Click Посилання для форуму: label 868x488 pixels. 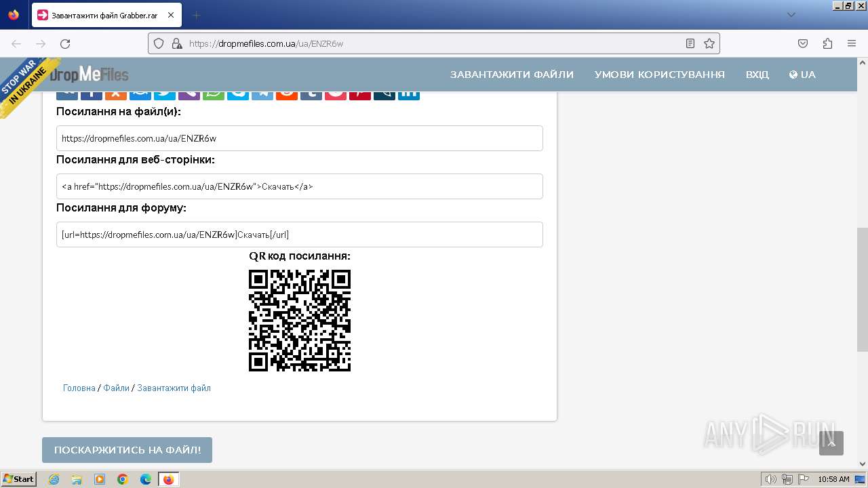[x=121, y=208]
